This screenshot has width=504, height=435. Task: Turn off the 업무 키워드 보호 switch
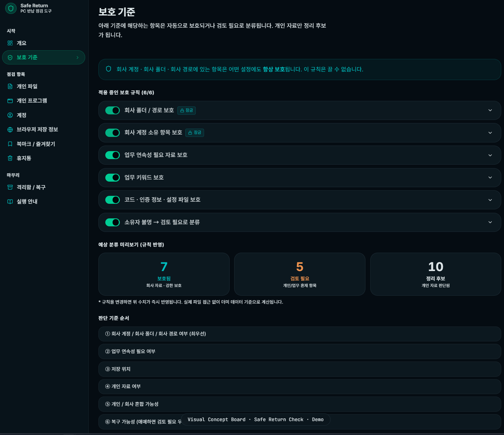click(x=113, y=177)
